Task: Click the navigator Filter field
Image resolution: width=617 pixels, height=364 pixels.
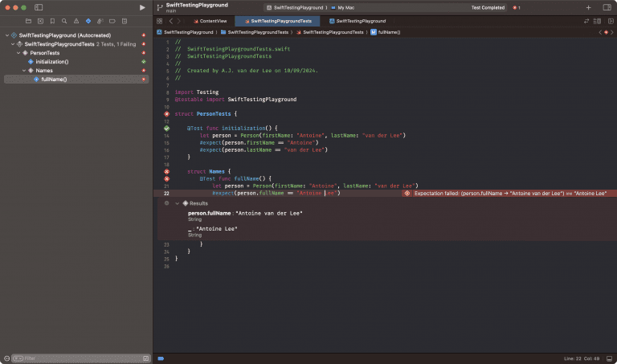Action: point(81,358)
